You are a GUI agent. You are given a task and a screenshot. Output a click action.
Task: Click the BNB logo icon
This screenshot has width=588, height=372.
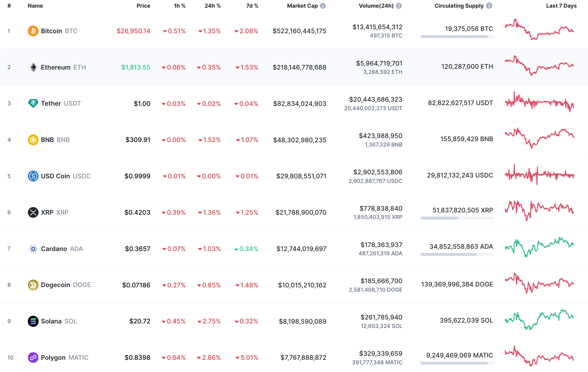[x=33, y=140]
